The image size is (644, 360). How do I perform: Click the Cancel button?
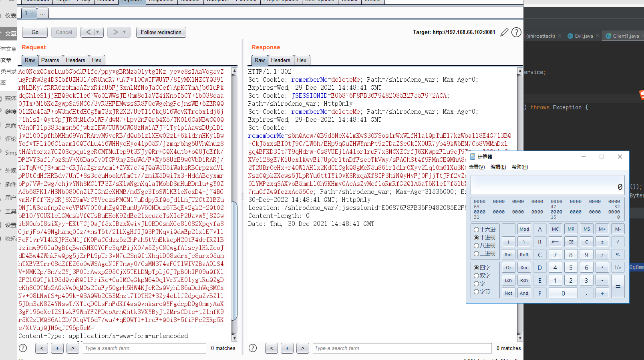click(64, 32)
